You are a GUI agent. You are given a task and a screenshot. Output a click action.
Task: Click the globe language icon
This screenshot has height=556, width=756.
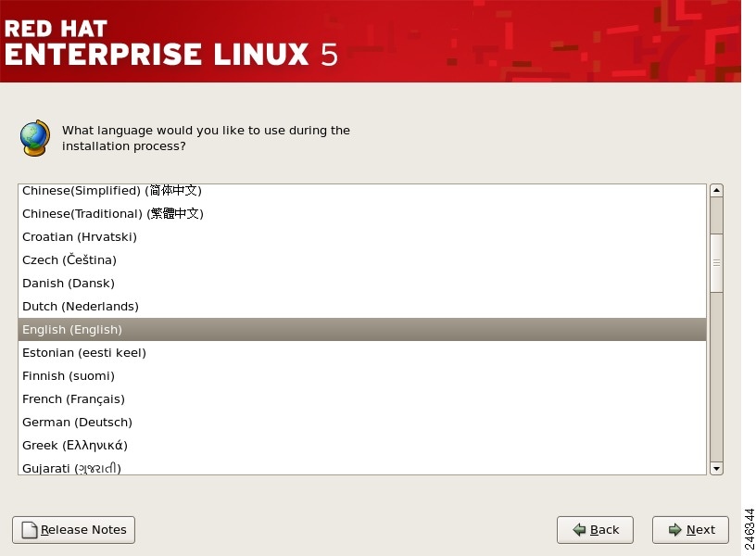click(34, 138)
